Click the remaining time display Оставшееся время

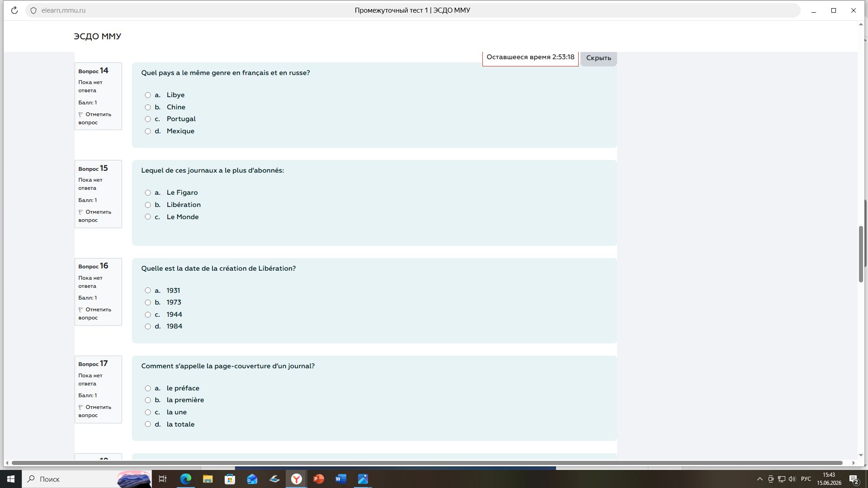click(x=530, y=57)
